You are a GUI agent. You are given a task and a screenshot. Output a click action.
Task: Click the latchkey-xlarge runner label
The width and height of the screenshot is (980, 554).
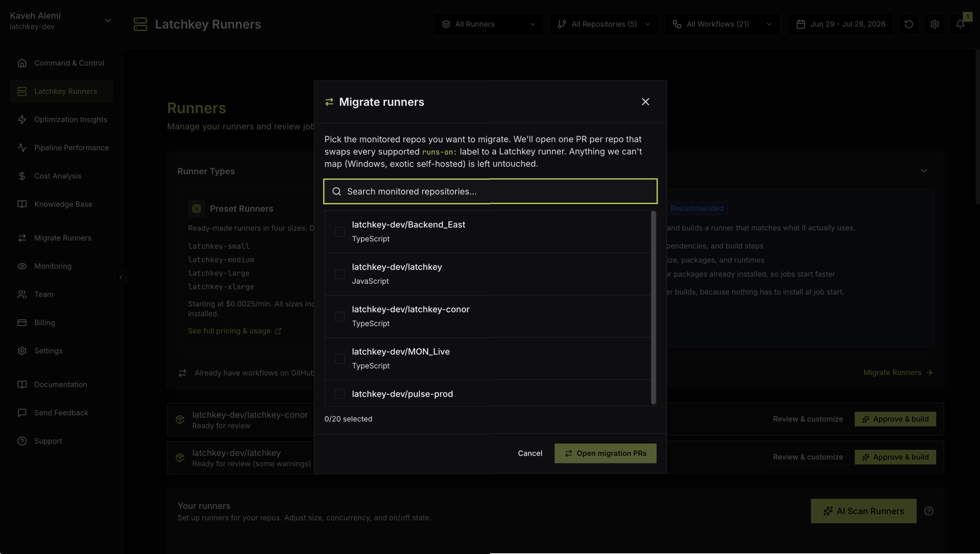tap(221, 286)
